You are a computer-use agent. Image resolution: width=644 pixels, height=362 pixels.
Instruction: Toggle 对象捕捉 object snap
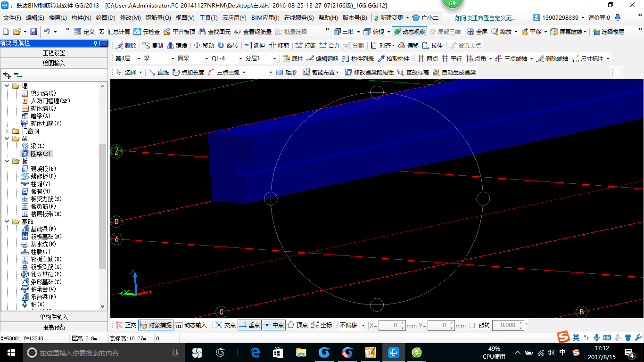[x=156, y=325]
